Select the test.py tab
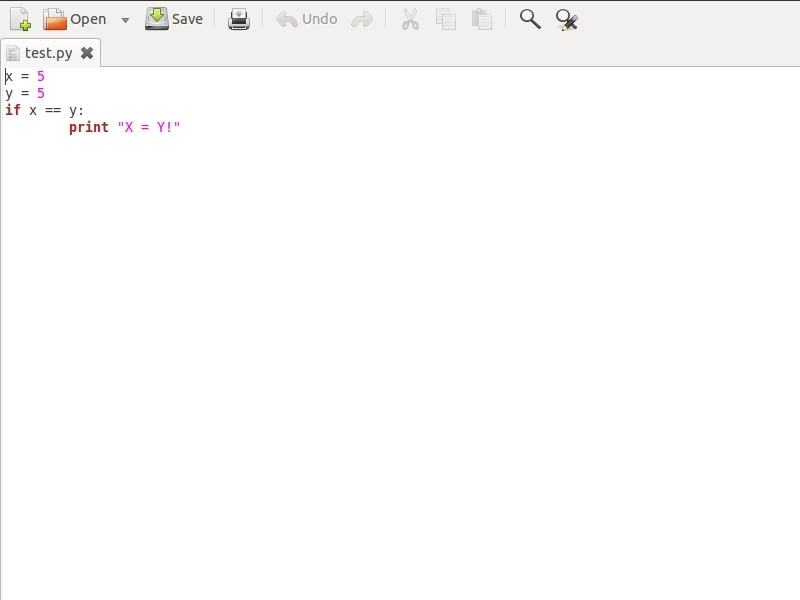This screenshot has width=800, height=600. click(x=49, y=53)
